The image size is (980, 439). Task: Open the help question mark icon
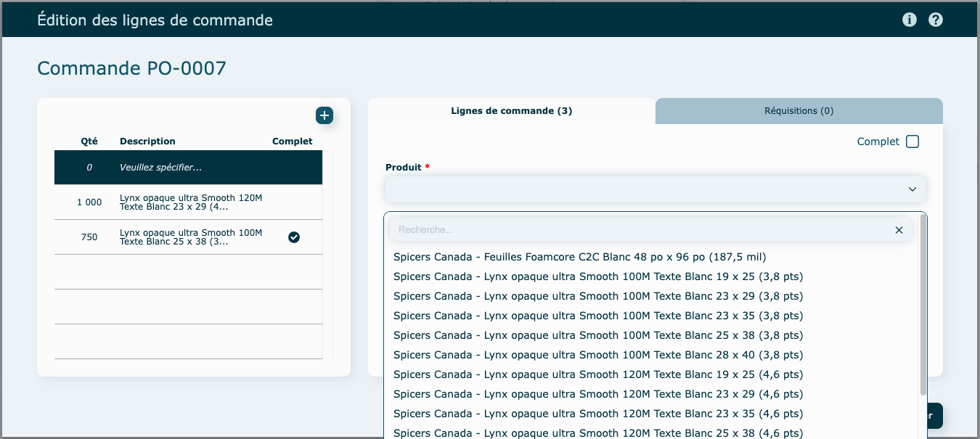(x=936, y=20)
